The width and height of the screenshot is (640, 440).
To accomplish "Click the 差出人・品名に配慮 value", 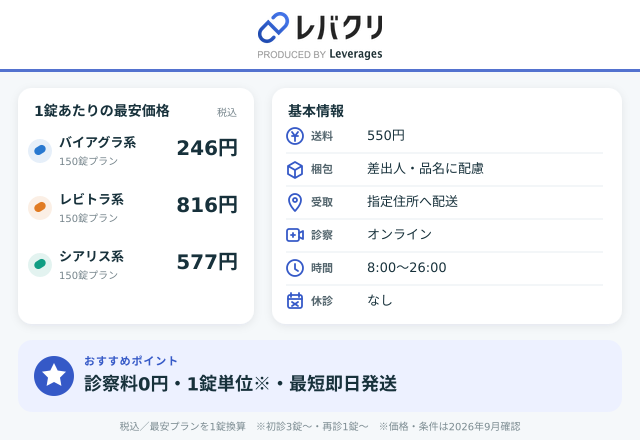I will (x=425, y=169).
